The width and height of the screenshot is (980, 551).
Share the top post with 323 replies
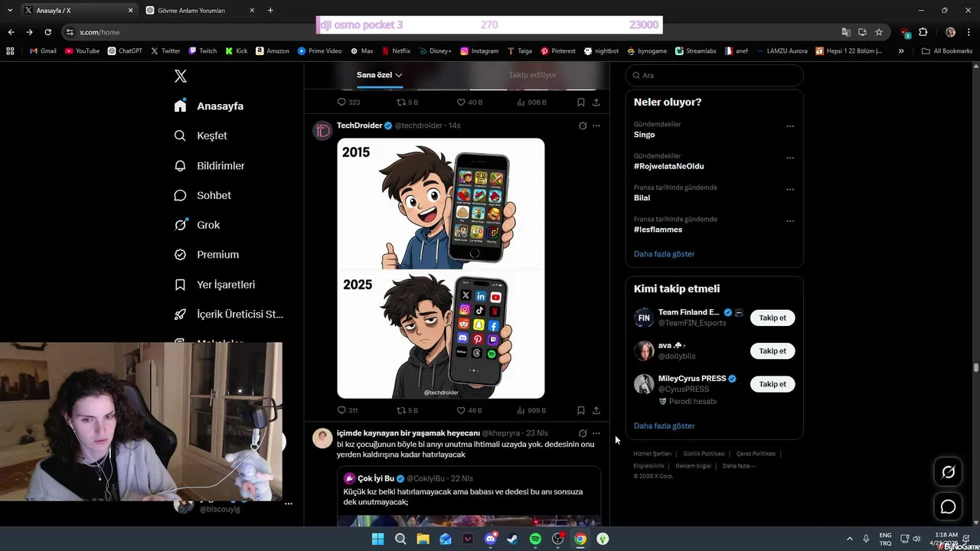596,102
